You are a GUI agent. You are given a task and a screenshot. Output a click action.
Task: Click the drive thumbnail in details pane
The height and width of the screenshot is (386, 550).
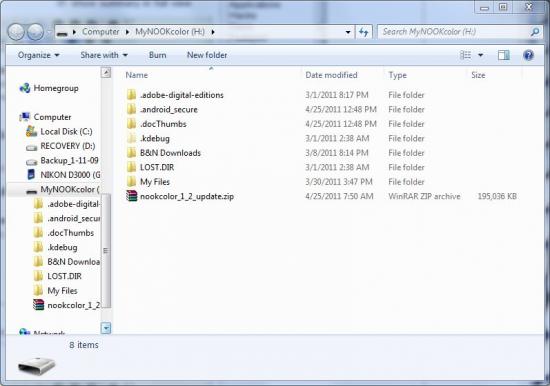(x=36, y=365)
